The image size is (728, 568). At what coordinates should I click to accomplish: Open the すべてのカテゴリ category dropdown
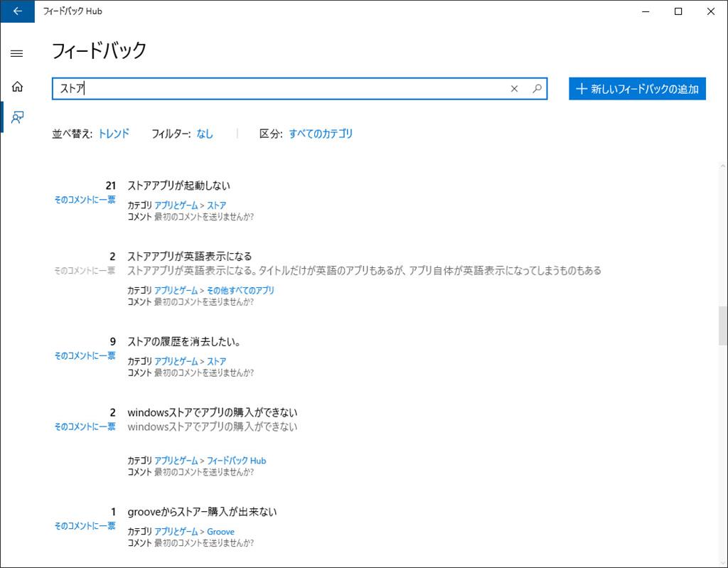(x=321, y=134)
